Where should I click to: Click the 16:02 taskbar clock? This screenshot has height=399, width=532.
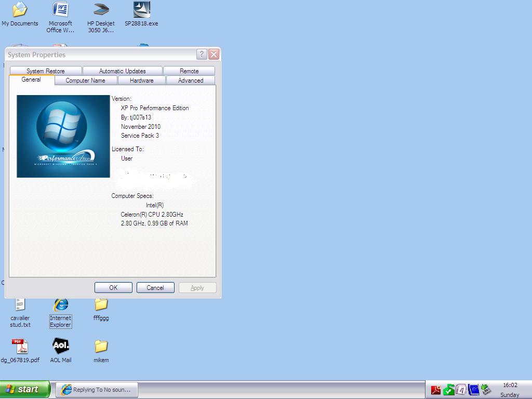510,385
